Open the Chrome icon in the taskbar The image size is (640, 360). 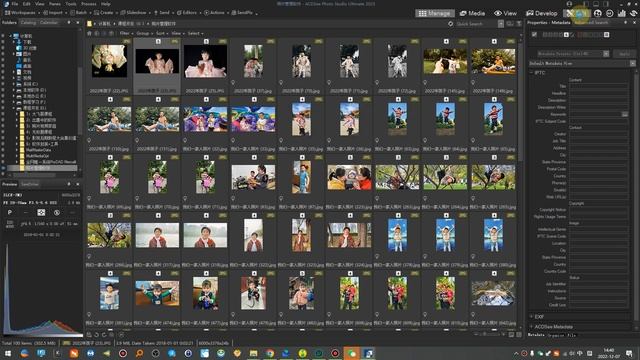click(270, 353)
